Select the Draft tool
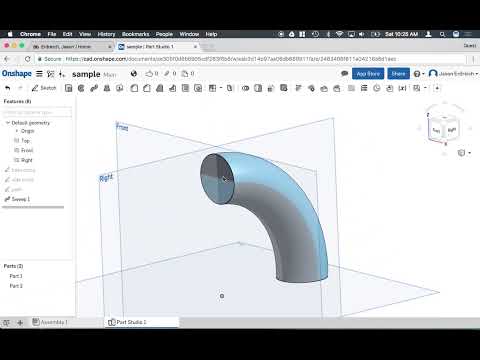Viewport: 480px width, 360px height. [160, 88]
